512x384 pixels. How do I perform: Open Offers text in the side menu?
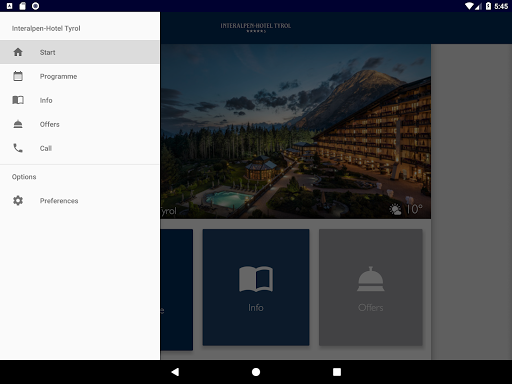coord(50,124)
